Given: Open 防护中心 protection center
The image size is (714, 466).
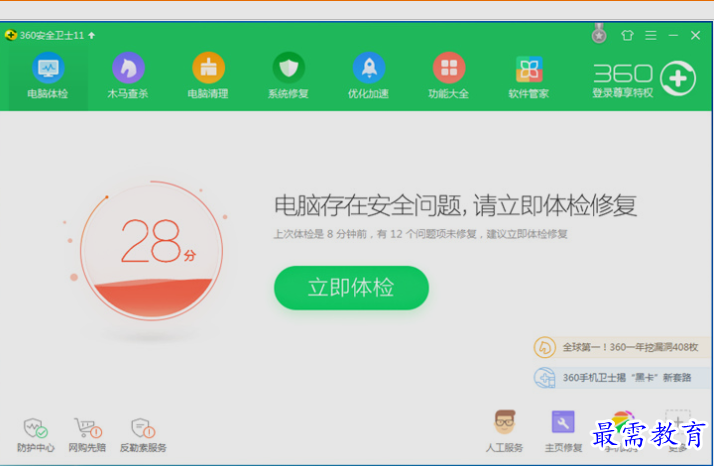Looking at the screenshot, I should coord(36,435).
